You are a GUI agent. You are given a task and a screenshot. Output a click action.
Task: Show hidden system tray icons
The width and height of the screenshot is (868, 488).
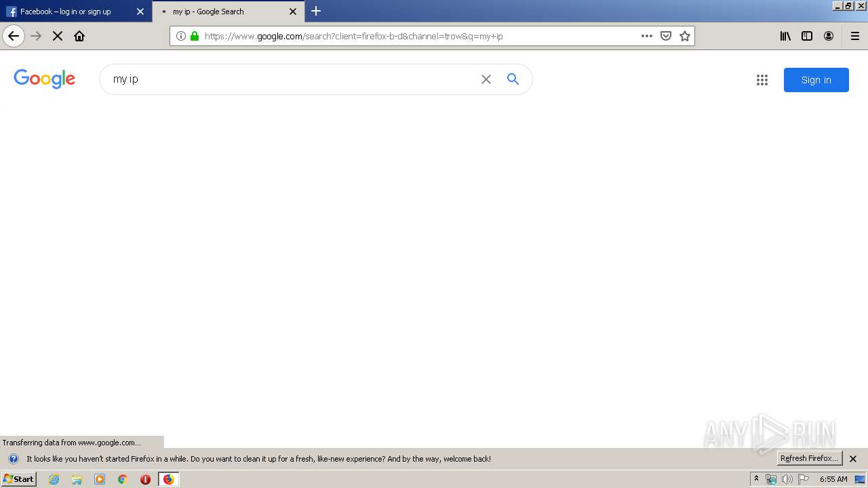pyautogui.click(x=756, y=479)
